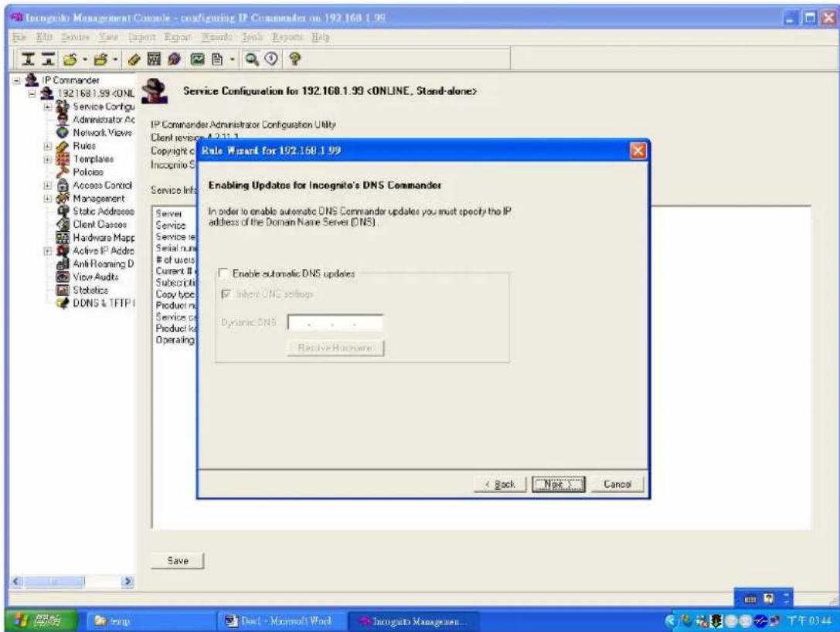Open the Service menu
Screen dimensions: 840x632
[x=74, y=37]
